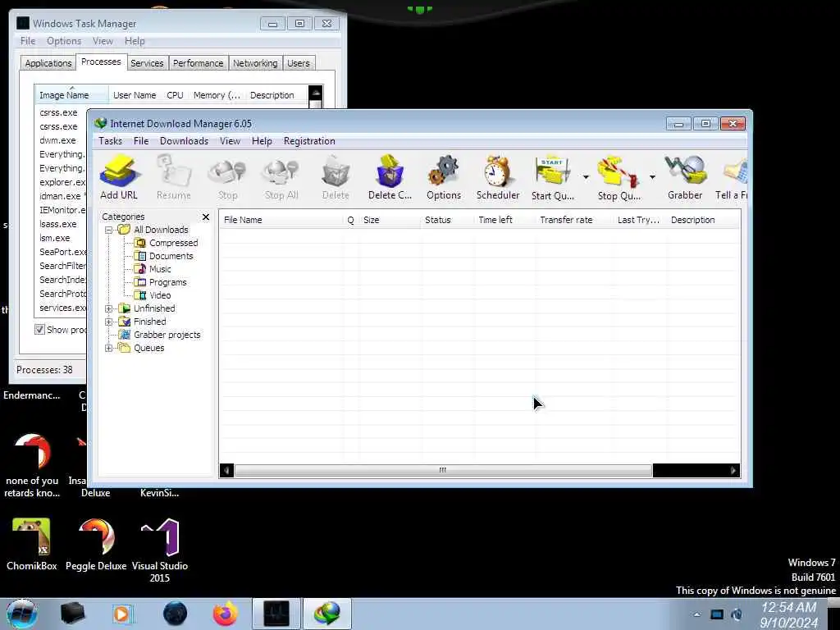Image resolution: width=840 pixels, height=630 pixels.
Task: Open the Downloads menu in IDM
Action: (x=184, y=141)
